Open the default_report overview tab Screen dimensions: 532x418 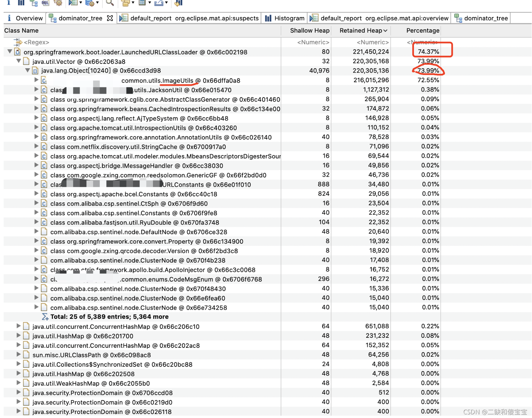[379, 18]
